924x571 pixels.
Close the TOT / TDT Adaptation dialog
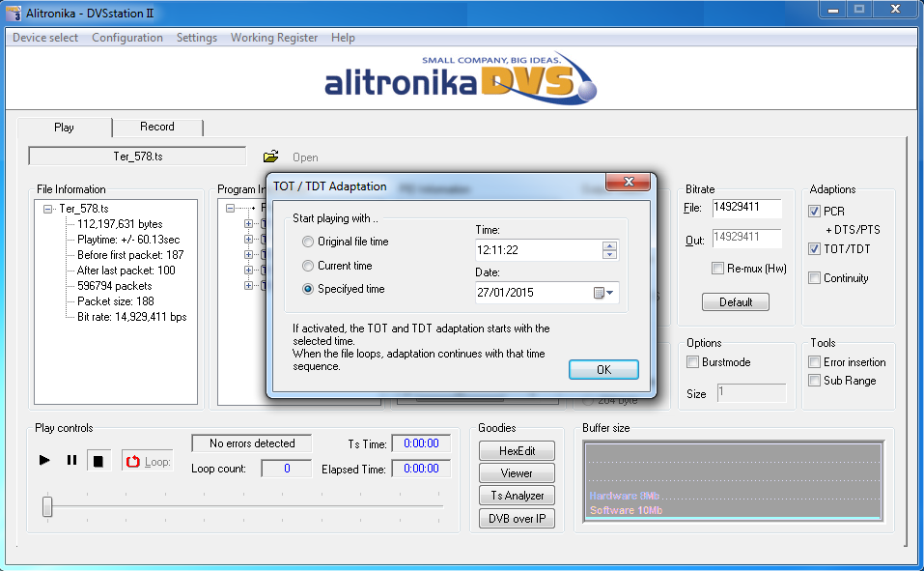click(x=630, y=183)
